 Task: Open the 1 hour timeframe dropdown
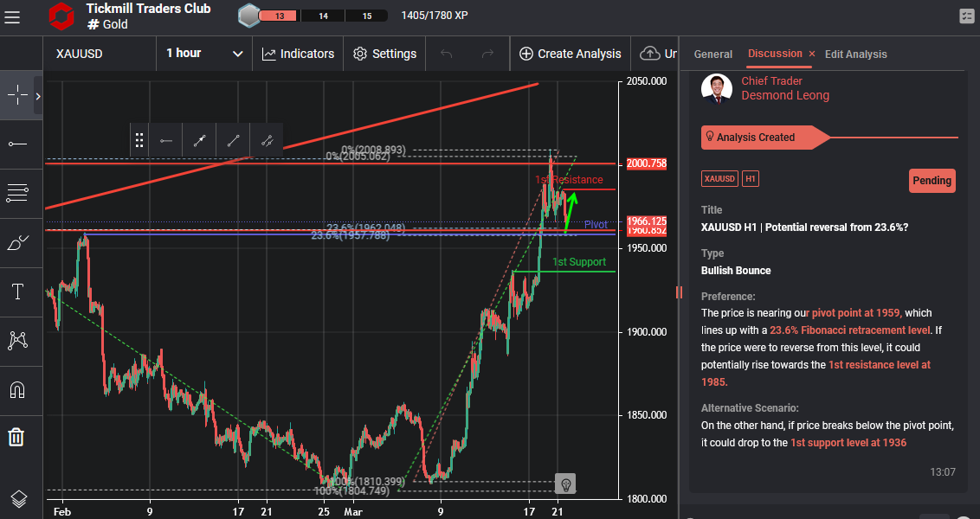[203, 54]
